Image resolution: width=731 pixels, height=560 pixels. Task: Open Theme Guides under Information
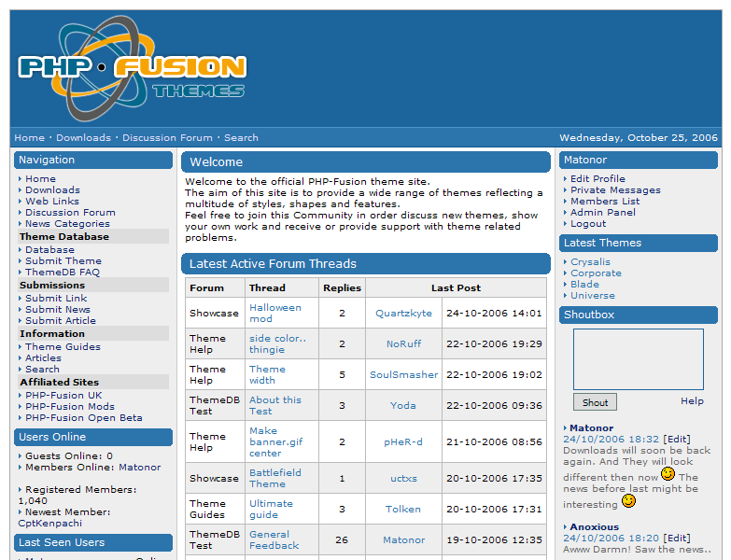click(x=63, y=346)
